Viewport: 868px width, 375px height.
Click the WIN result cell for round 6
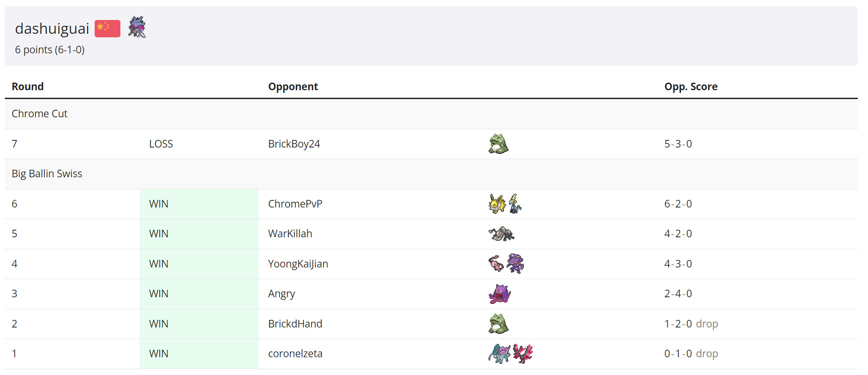coord(159,204)
